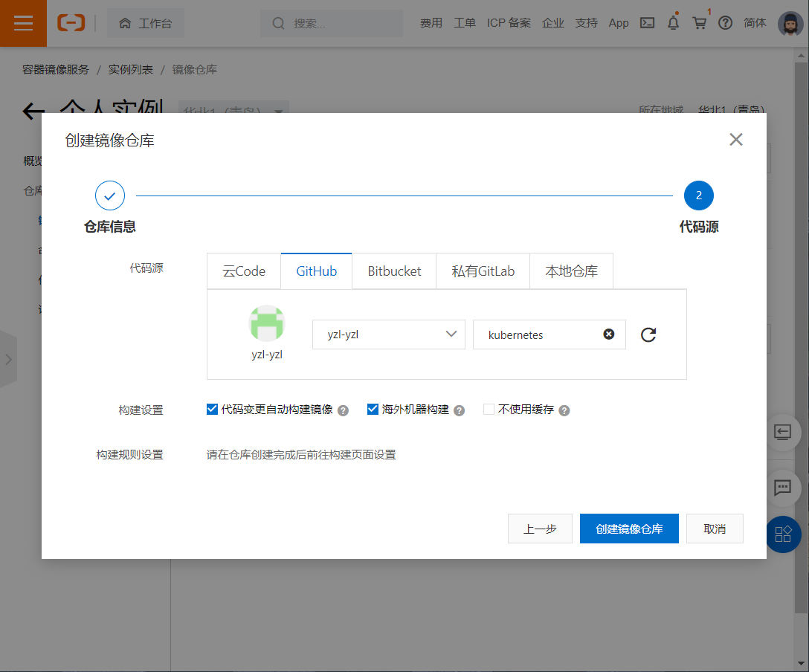Viewport: 809px width, 672px height.
Task: Open the yzl-yzl account dropdown
Action: [x=388, y=335]
